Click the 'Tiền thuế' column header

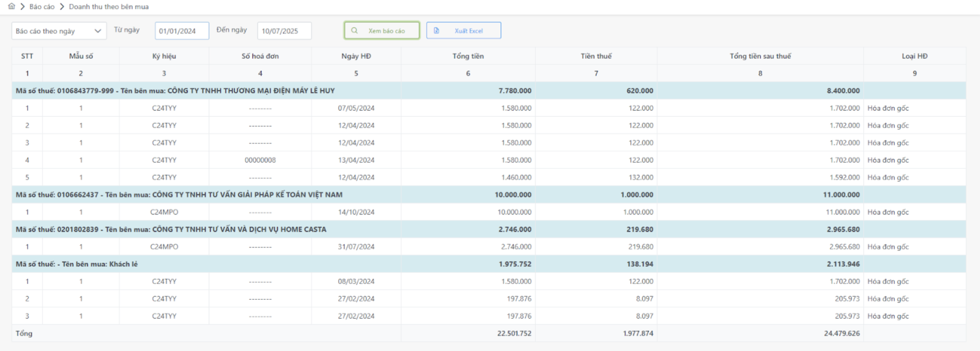pos(596,56)
